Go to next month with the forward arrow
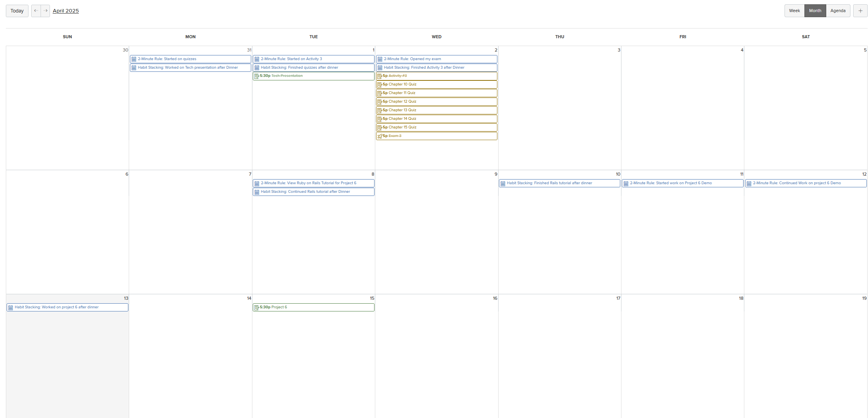Viewport: 868px width, 418px height. [x=46, y=11]
